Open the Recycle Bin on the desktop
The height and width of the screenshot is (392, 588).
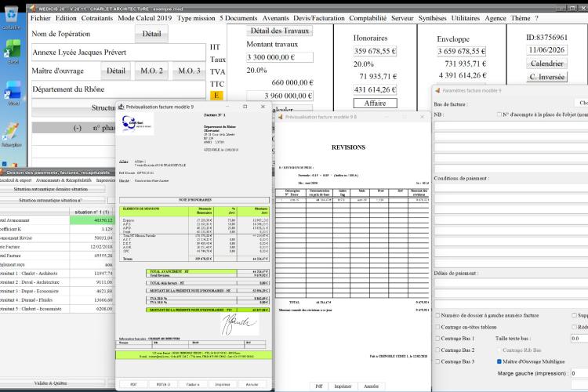12,14
